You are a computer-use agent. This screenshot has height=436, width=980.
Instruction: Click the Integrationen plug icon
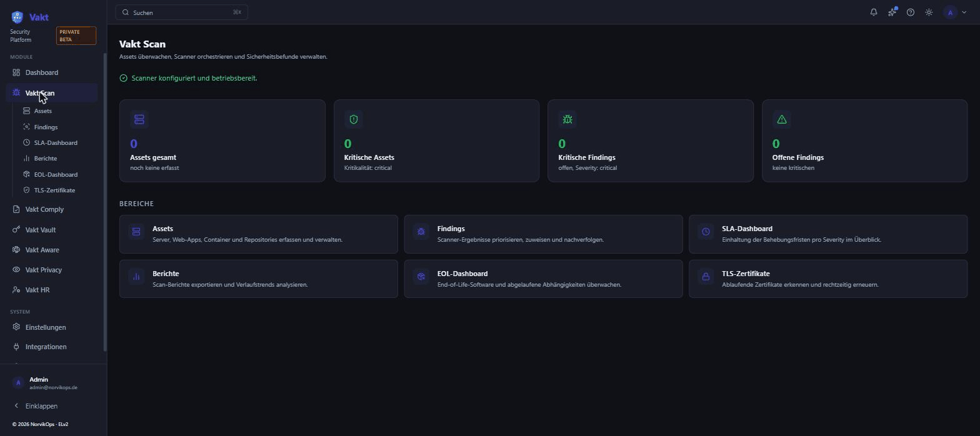tap(16, 347)
